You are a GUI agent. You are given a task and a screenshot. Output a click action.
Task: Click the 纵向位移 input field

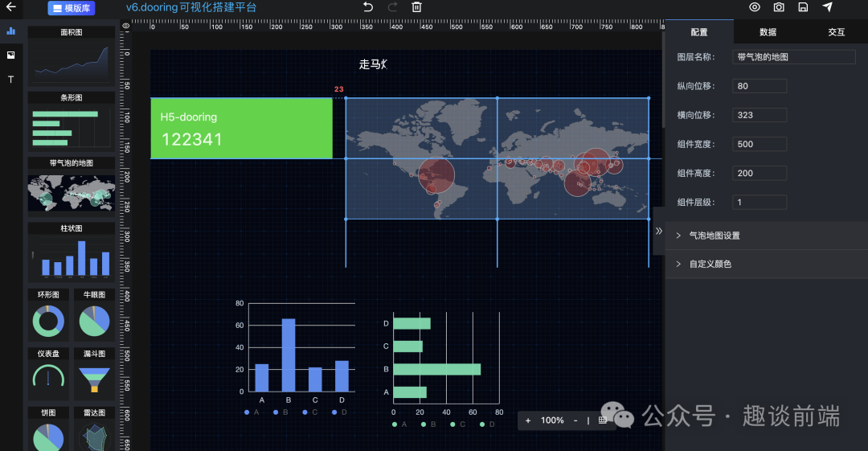pos(759,86)
